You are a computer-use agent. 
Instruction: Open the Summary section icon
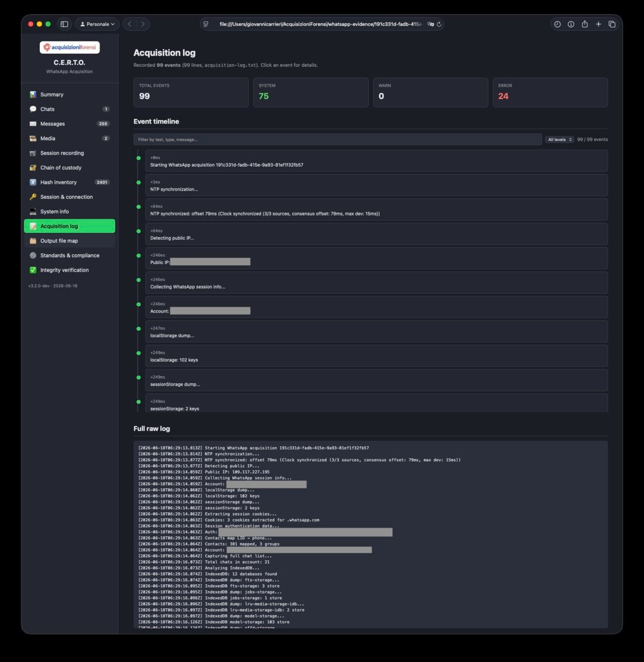tap(33, 95)
